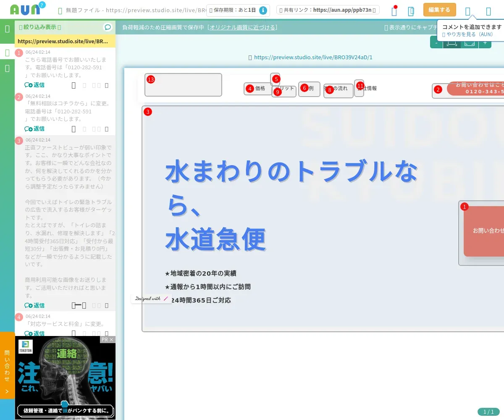This screenshot has height=420, width=504.
Task: Open the オリジナル画質に近づける link
Action: click(x=242, y=27)
